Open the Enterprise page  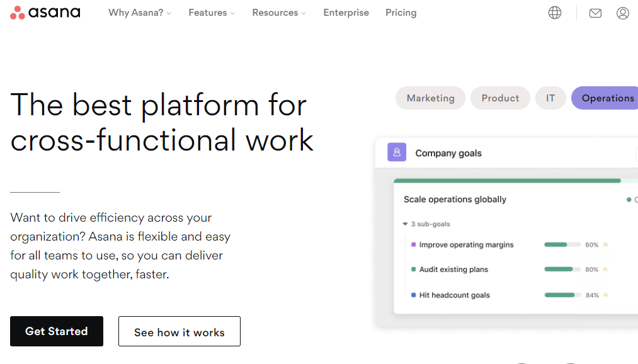(x=346, y=13)
